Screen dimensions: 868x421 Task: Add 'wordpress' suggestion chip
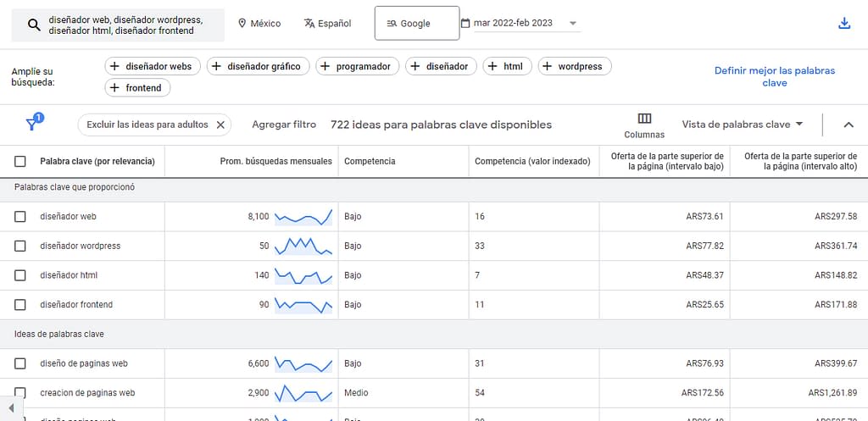[x=575, y=66]
